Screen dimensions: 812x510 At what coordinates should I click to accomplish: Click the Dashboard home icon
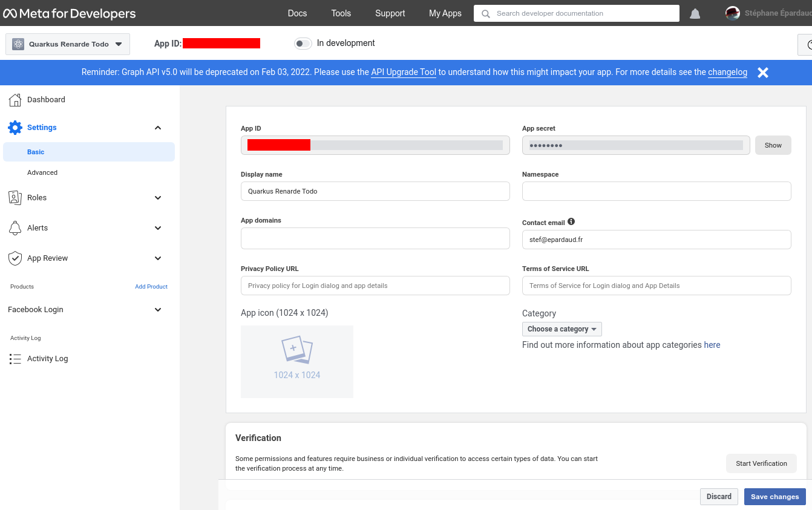[x=15, y=100]
